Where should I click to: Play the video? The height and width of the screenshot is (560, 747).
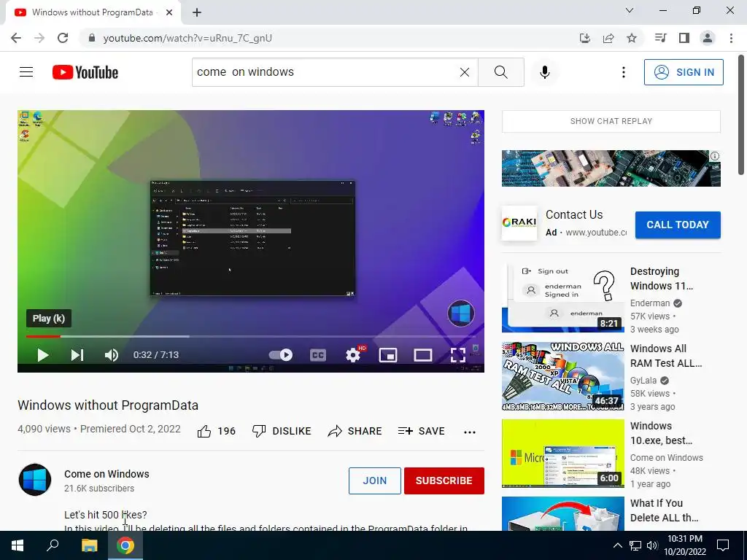43,355
